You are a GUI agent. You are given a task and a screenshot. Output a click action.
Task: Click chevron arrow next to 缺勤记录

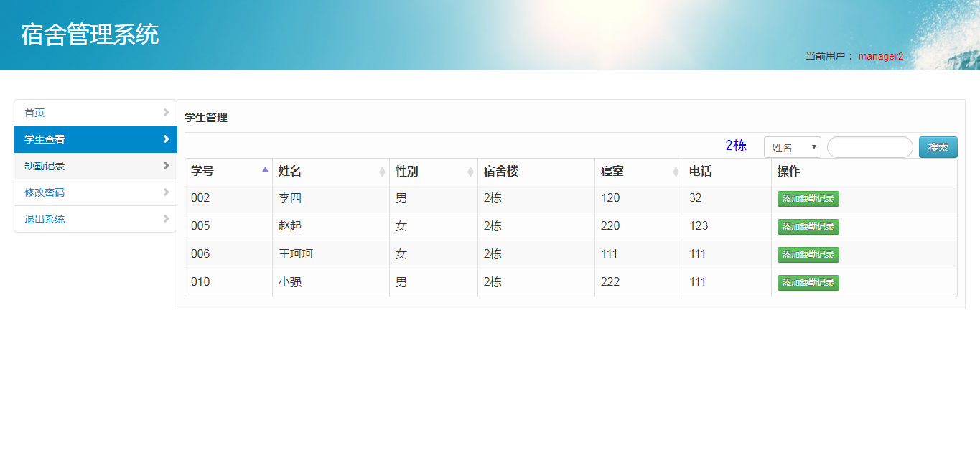tap(166, 165)
